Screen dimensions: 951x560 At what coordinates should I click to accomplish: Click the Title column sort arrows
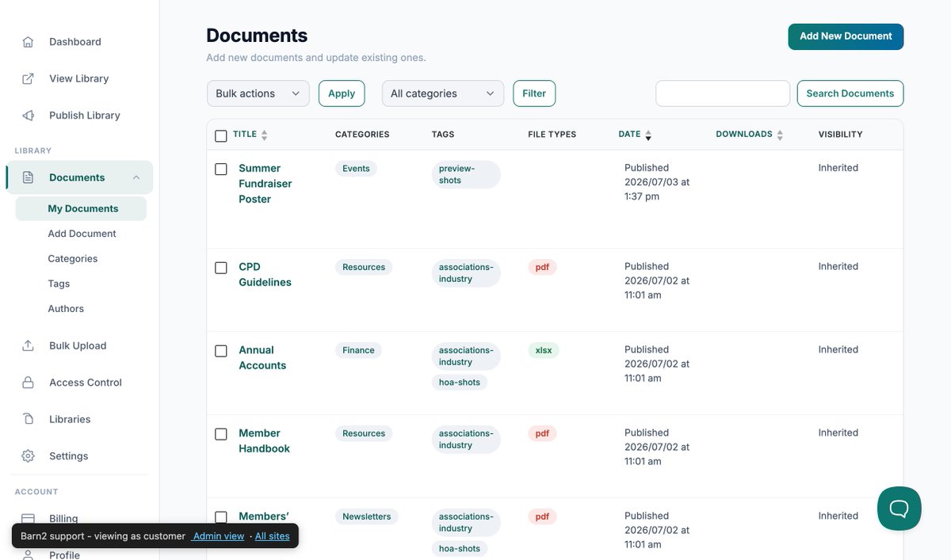[264, 135]
